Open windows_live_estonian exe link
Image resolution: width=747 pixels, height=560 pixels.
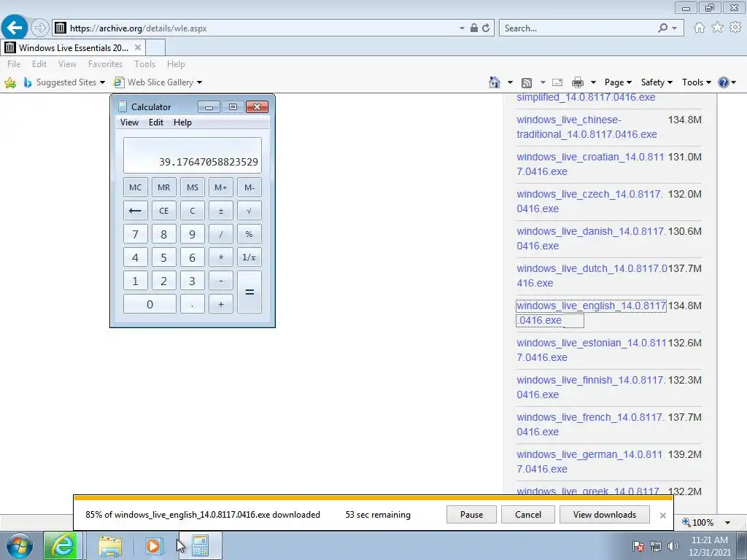coord(592,350)
